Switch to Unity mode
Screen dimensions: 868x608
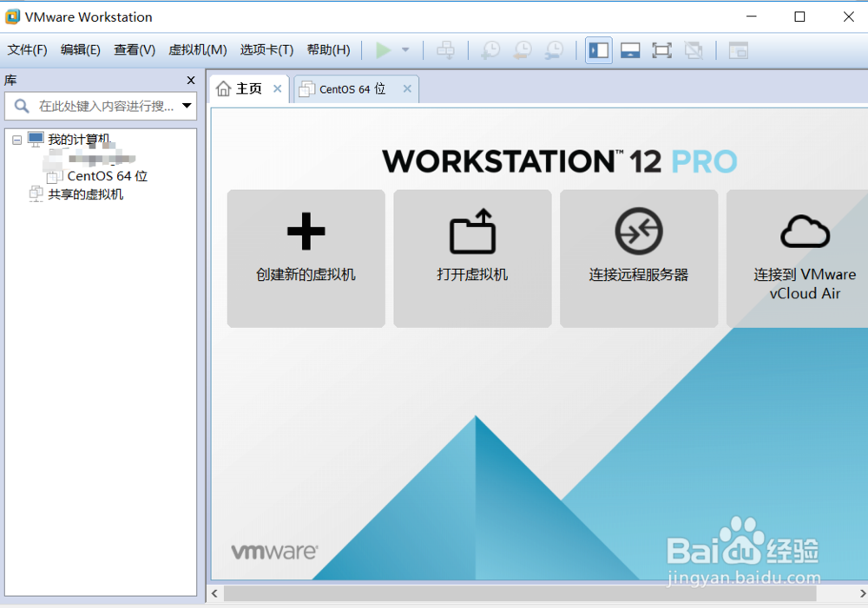(x=694, y=50)
